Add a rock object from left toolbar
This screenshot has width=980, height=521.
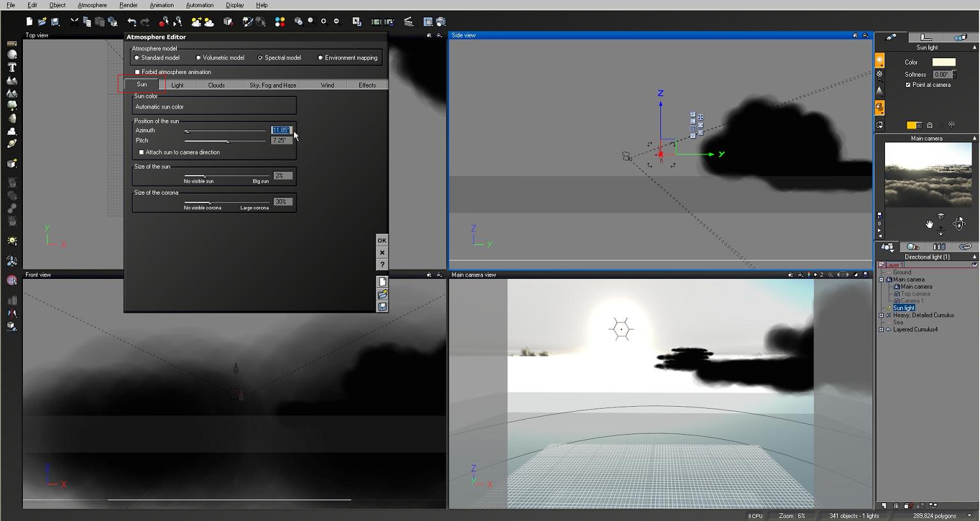click(x=11, y=119)
